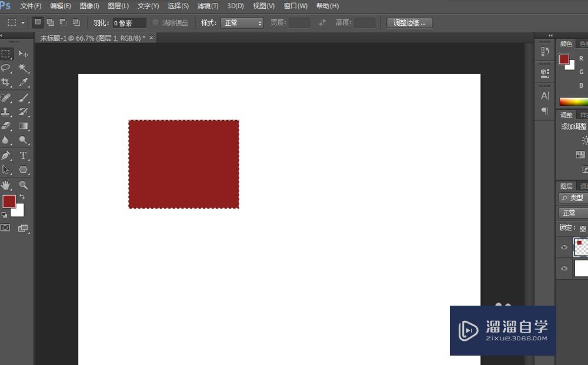Select the Path Selection tool
The height and width of the screenshot is (365, 588).
(6, 169)
